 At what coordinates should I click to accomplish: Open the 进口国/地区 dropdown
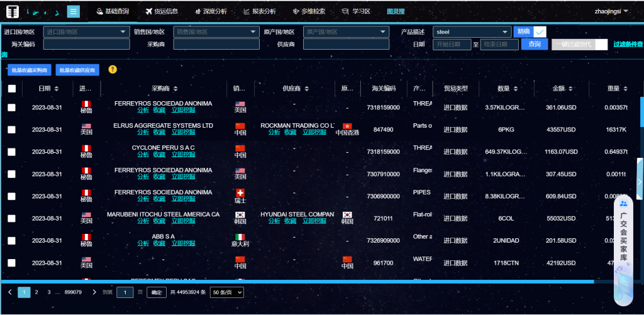[86, 31]
